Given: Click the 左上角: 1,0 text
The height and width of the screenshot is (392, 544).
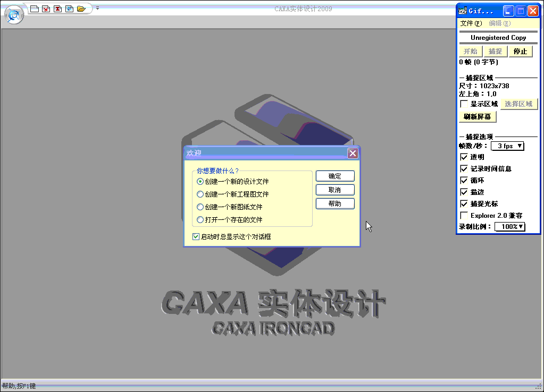Looking at the screenshot, I should point(478,94).
